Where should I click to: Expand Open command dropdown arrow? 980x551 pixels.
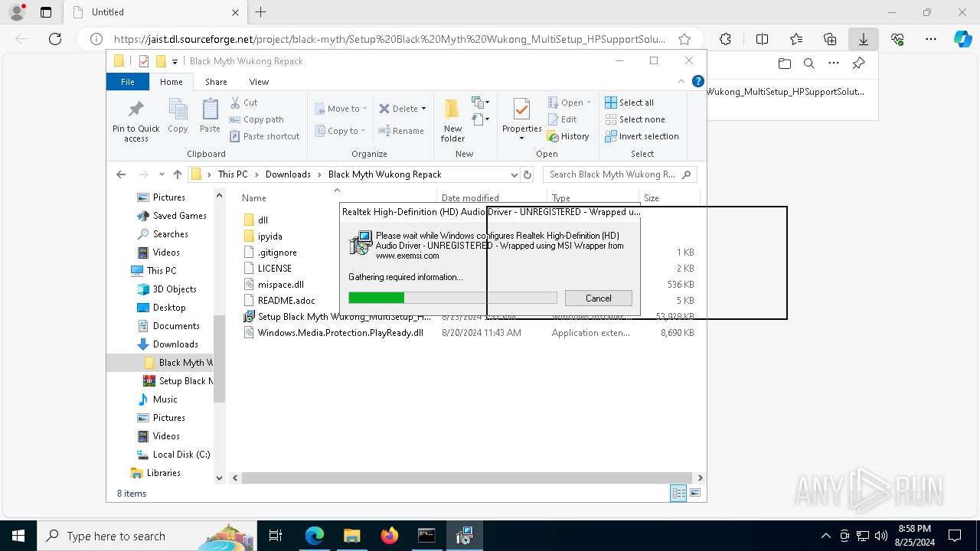click(x=589, y=103)
